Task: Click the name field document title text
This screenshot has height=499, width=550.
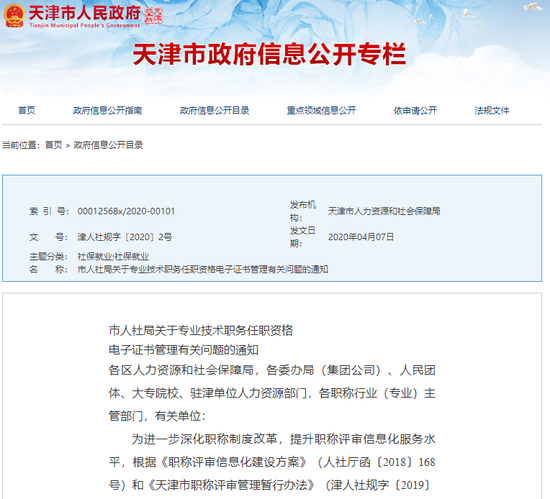Action: pyautogui.click(x=203, y=269)
